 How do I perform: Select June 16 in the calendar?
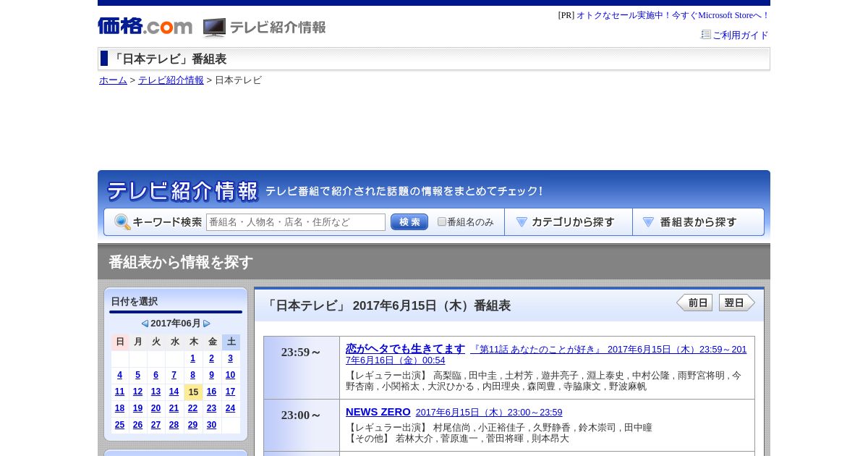tap(211, 392)
